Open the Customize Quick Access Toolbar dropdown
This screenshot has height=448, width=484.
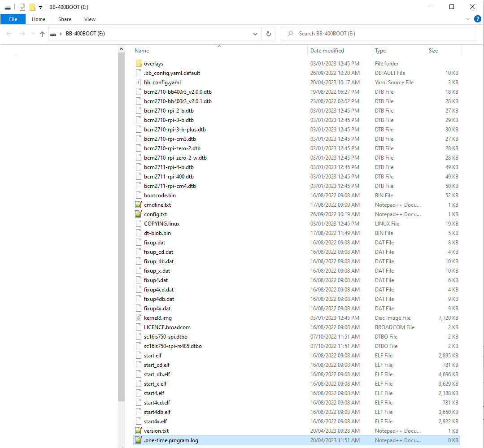tap(40, 7)
